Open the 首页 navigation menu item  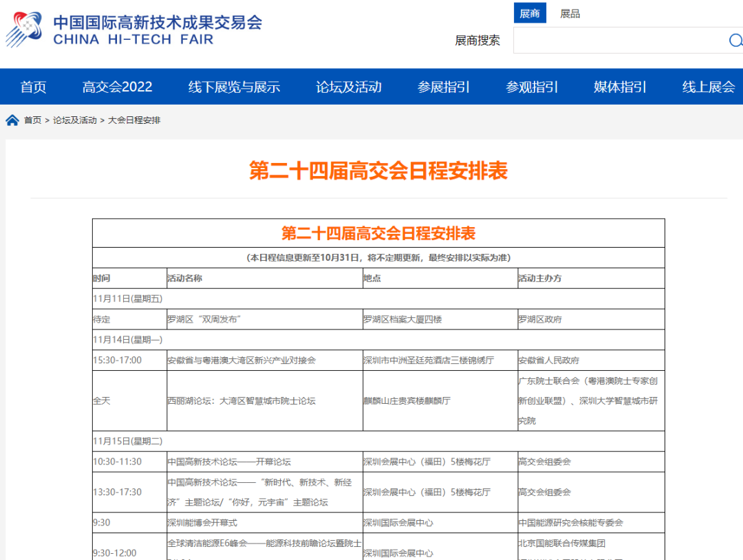pyautogui.click(x=33, y=87)
